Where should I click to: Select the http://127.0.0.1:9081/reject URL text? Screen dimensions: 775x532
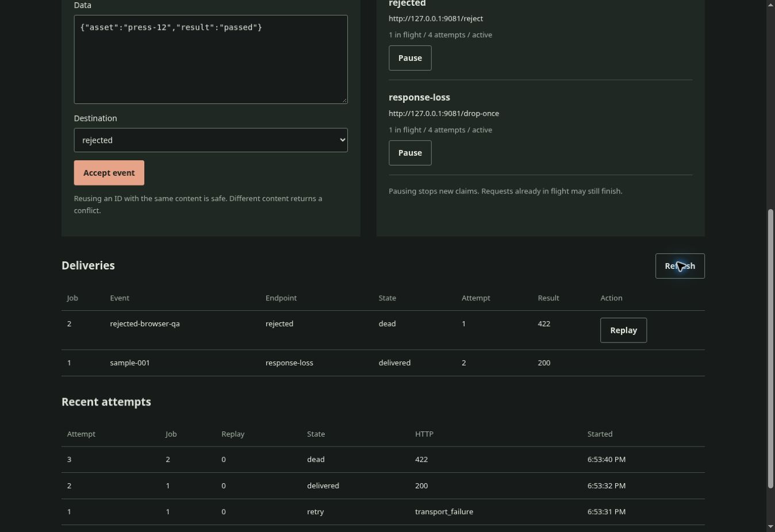coord(436,18)
